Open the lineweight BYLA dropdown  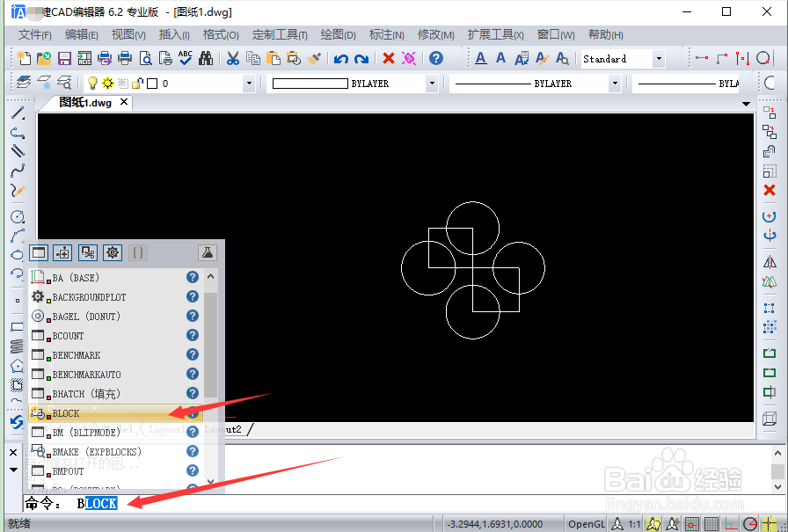(x=685, y=84)
